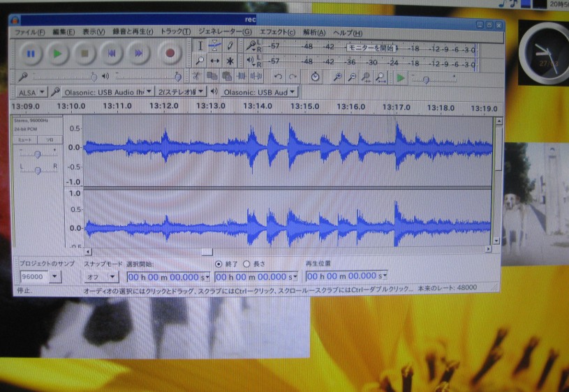
Task: Open the Olasonic USB Audio recording device dropdown
Action: pyautogui.click(x=108, y=92)
